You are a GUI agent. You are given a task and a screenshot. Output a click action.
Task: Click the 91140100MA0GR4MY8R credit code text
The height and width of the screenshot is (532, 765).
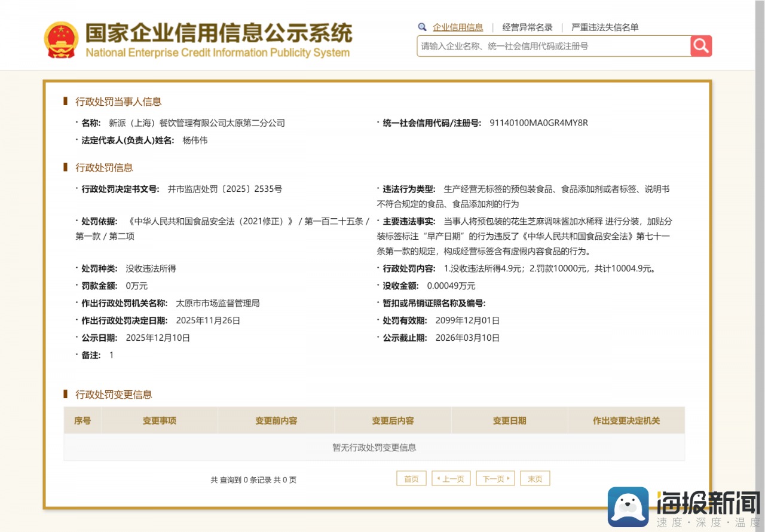(538, 123)
